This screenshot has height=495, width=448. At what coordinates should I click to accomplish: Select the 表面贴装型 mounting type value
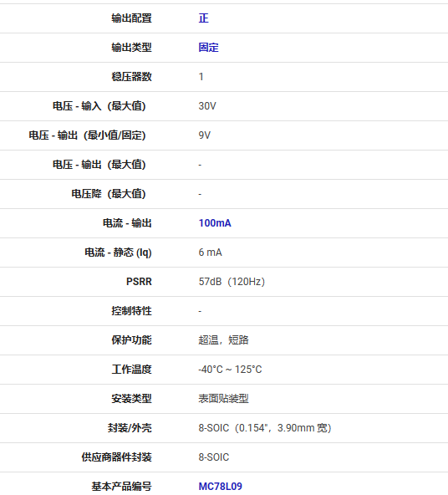pos(223,399)
